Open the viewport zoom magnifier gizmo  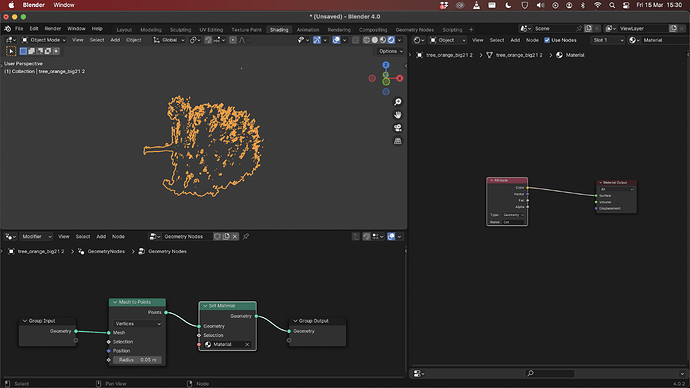tap(398, 102)
